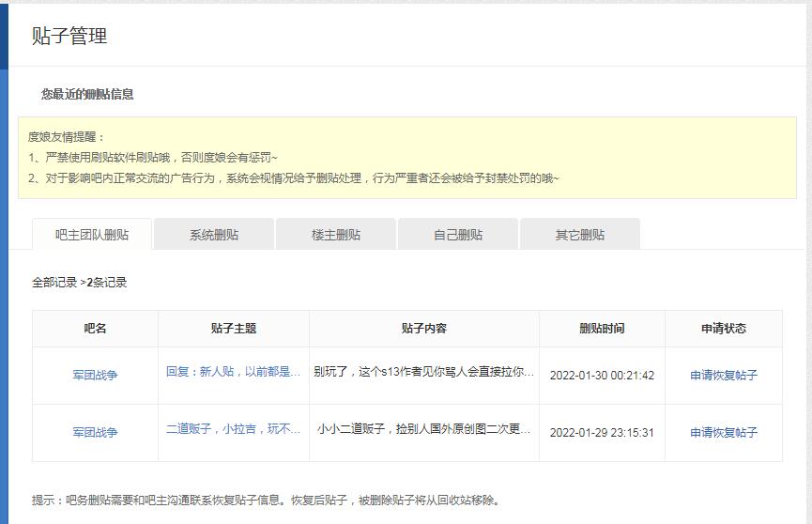Select the 楼主删贴 tab
Image resolution: width=812 pixels, height=524 pixels.
click(336, 235)
